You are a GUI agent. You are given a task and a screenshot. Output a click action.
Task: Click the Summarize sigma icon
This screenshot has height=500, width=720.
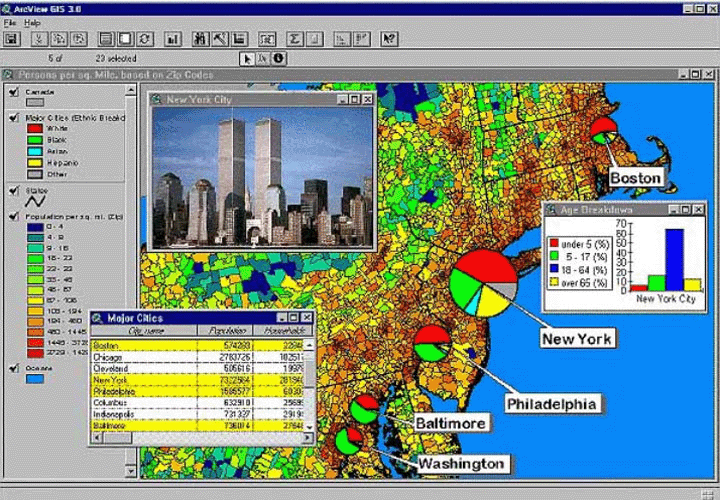(296, 39)
